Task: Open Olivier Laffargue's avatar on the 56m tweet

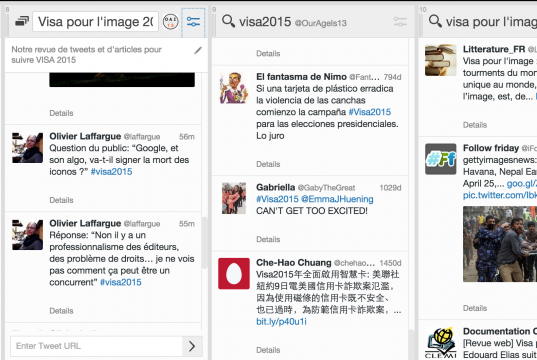Action: pos(27,148)
